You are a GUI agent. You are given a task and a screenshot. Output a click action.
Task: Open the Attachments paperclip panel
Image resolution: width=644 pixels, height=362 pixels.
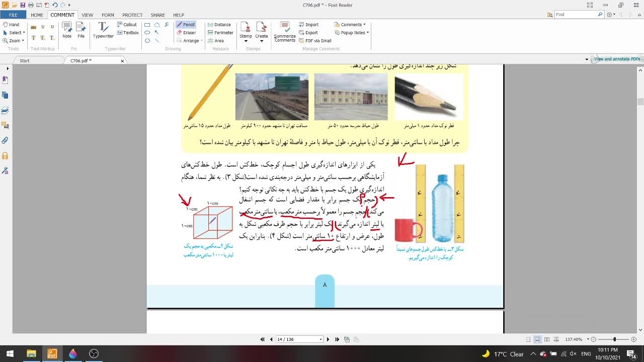[x=6, y=140]
